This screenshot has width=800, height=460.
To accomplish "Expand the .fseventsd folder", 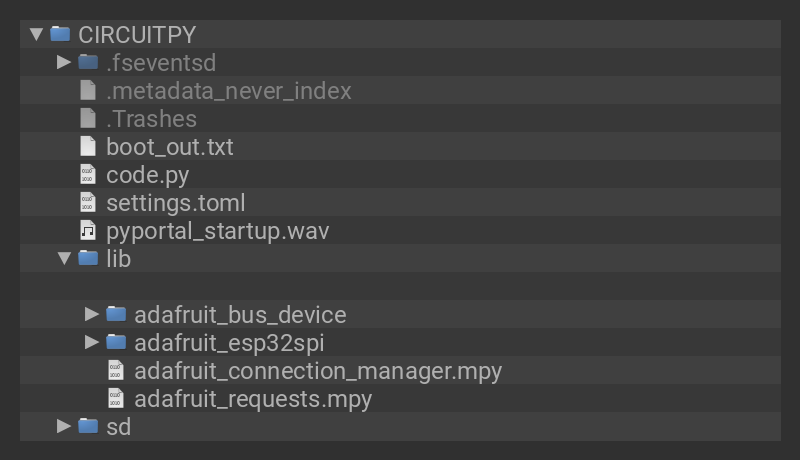I will (64, 62).
